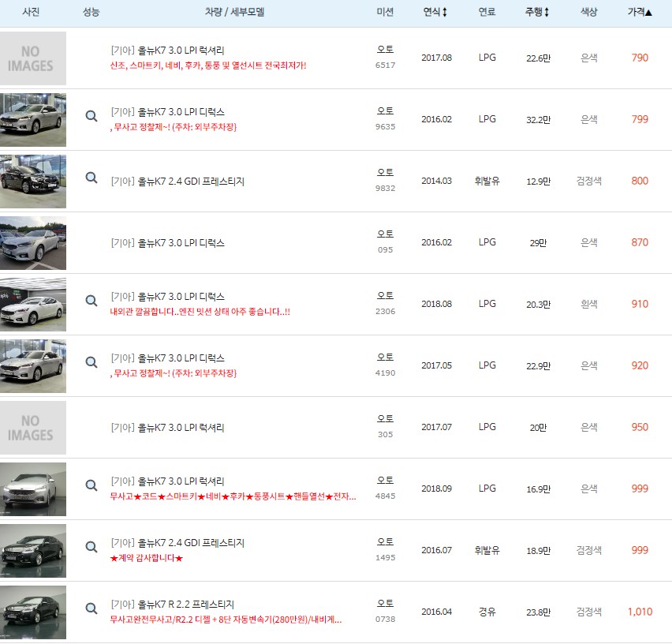Click fuel type 경유
This screenshot has width=672, height=644.
pos(487,612)
